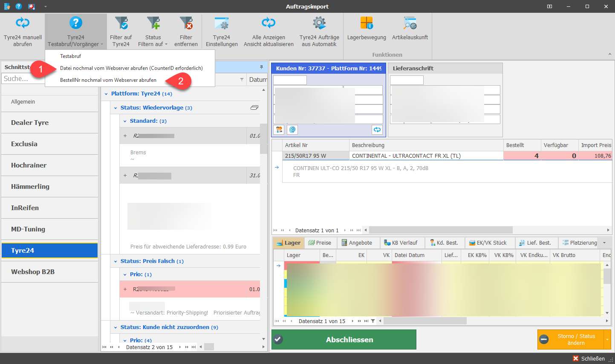Expand the order row dated 01.0 under Standard
This screenshot has width=615, height=364.
click(125, 136)
